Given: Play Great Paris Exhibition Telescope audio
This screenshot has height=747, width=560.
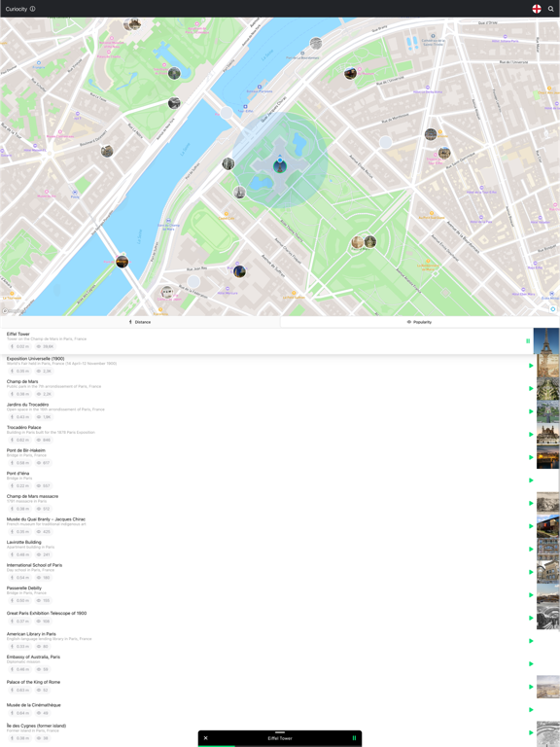Looking at the screenshot, I should [x=531, y=618].
